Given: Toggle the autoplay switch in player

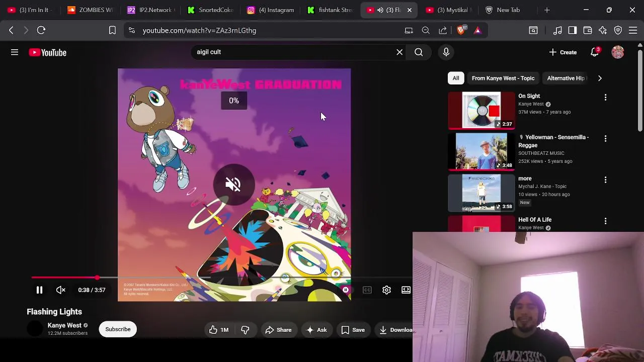Looking at the screenshot, I should [345, 290].
